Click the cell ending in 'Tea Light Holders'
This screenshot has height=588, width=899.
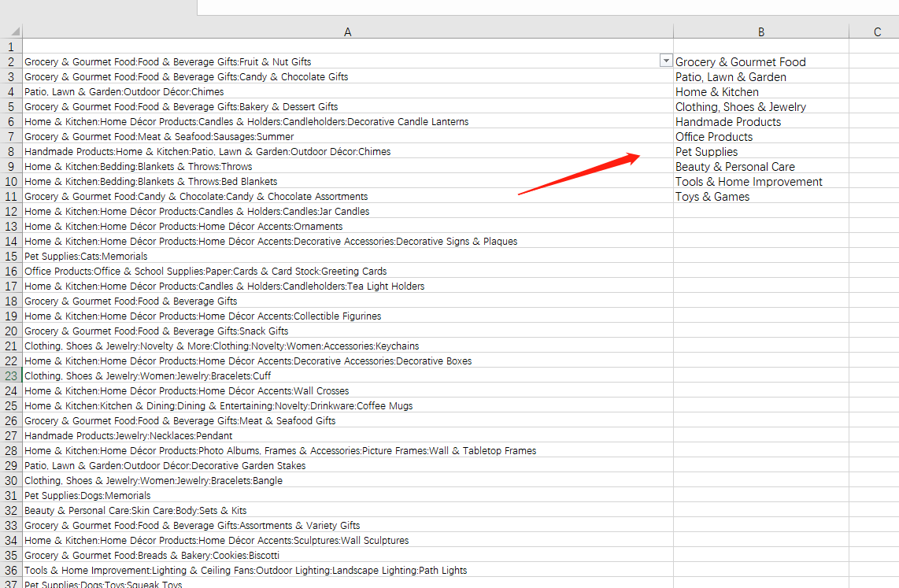tap(347, 286)
